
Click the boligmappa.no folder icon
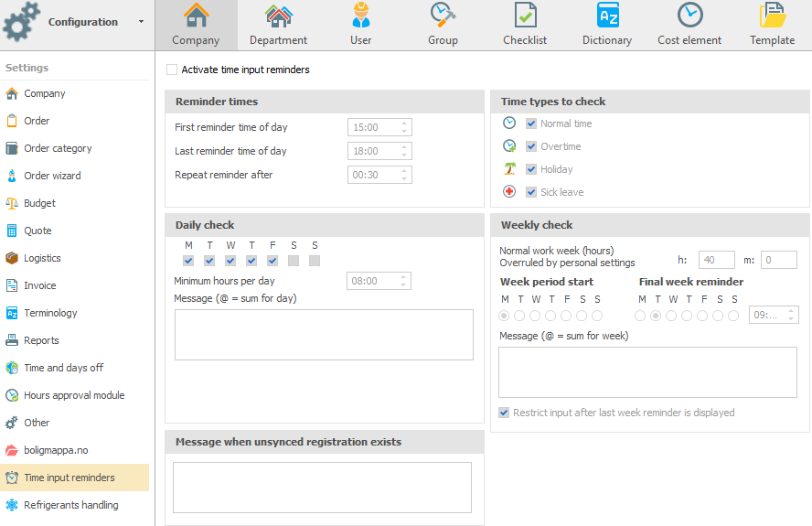click(x=12, y=450)
